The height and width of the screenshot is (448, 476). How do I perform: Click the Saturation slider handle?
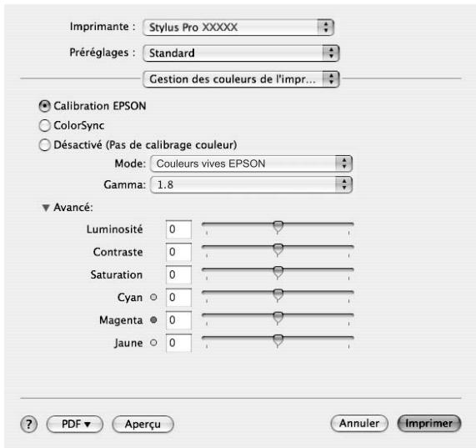[x=278, y=273]
